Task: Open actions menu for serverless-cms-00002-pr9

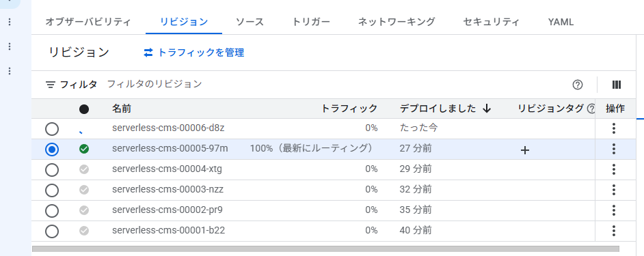Action: 614,210
